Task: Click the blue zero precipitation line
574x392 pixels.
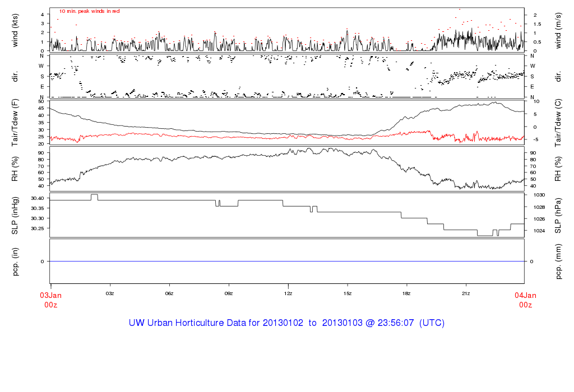Action: pos(287,261)
